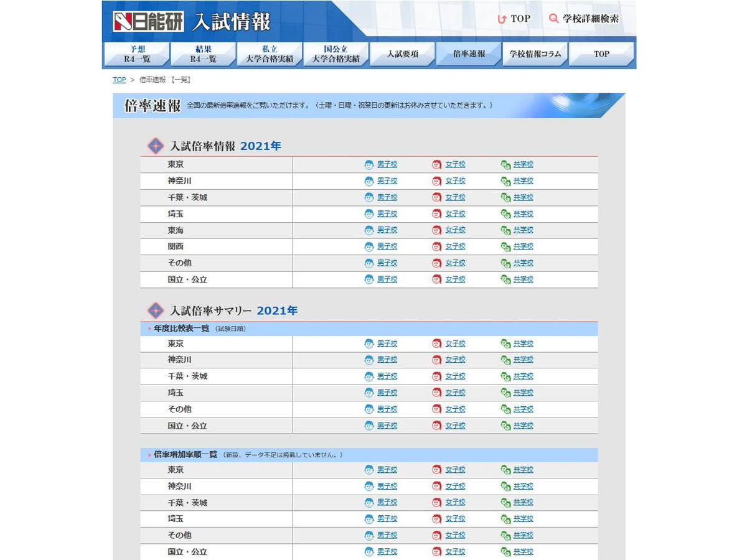Click boys' school icon in 2021年 入試倍率情報 国立・公立 row

(369, 279)
